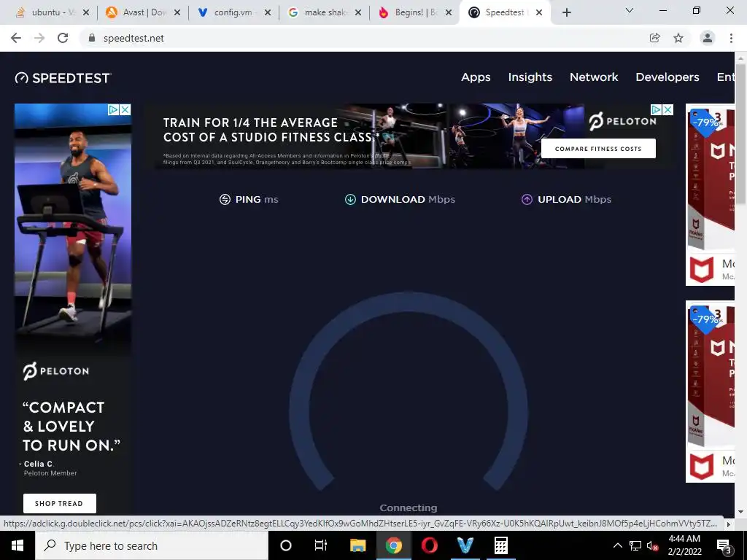Go back to the previous page
Image resolution: width=747 pixels, height=560 pixels.
(16, 38)
